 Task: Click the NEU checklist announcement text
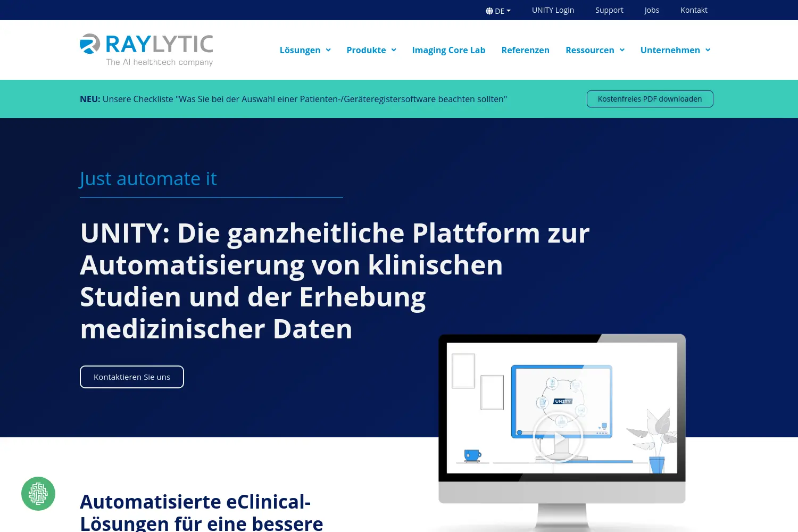[x=293, y=99]
